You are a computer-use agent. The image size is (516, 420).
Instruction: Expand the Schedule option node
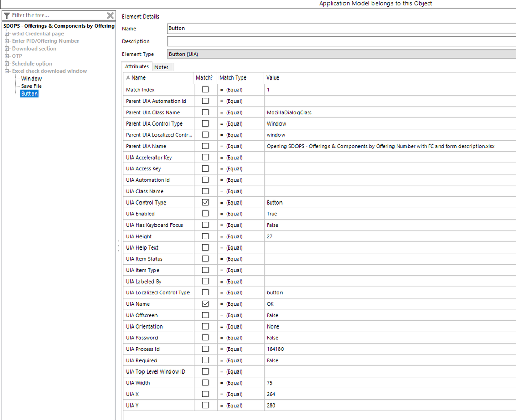[7, 64]
